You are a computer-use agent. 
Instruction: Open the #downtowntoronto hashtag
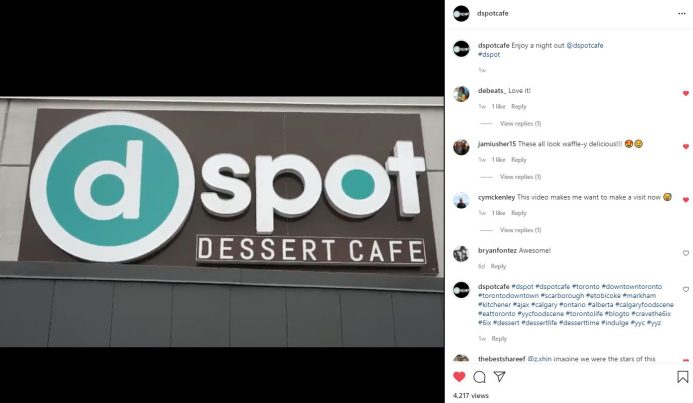[632, 286]
